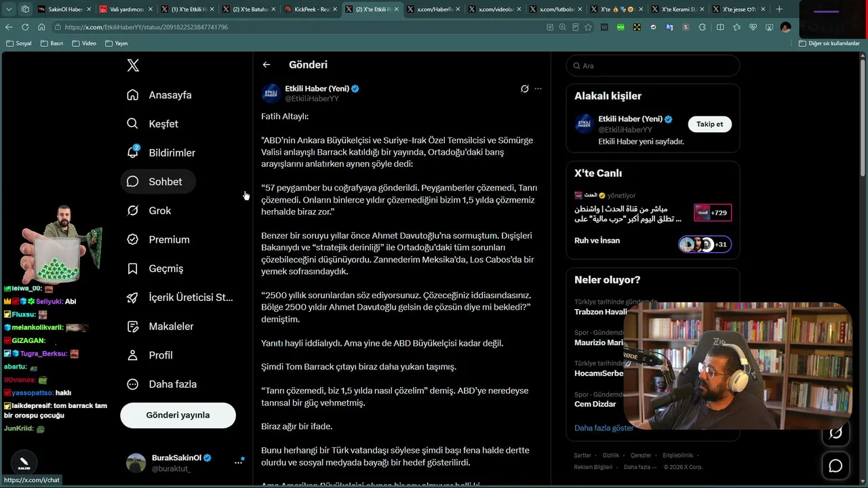
Task: Click the Keşfet search icon in sidebar
Action: point(133,124)
